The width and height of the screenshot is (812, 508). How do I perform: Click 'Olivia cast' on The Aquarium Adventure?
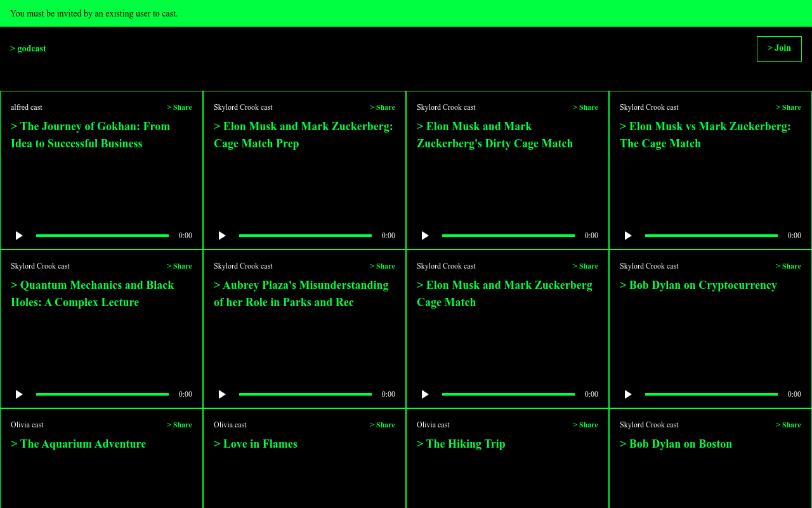(x=27, y=425)
